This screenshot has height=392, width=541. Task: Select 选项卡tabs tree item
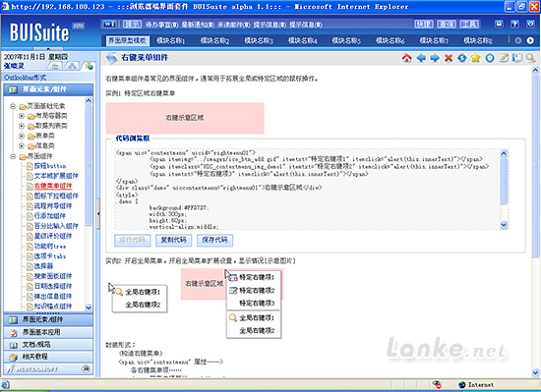[50, 256]
